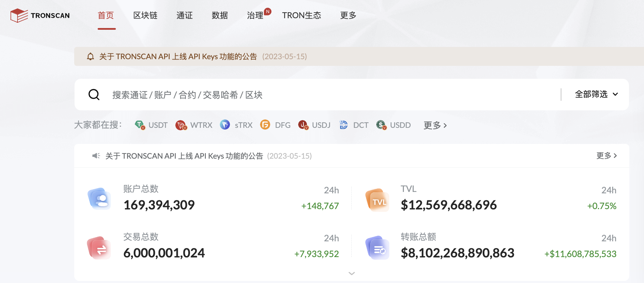
Task: Click the 大家都在搜 label
Action: coord(98,125)
